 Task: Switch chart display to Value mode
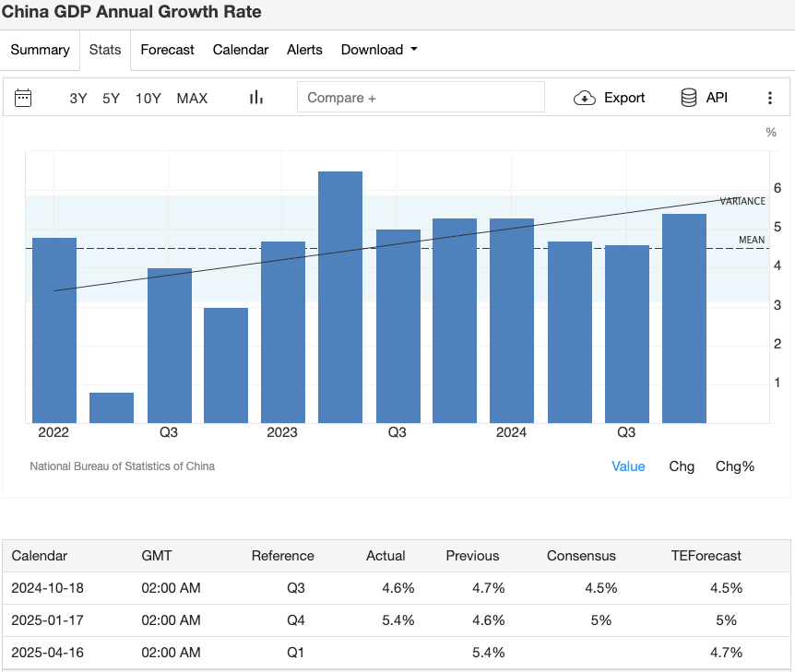point(628,466)
